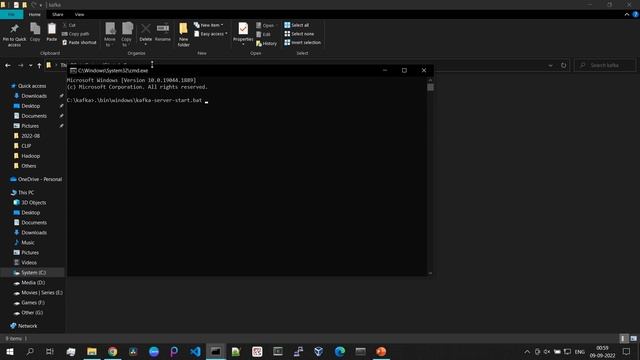Screen dimensions: 640x360
Task: Create a New folder from ribbon
Action: (x=184, y=35)
